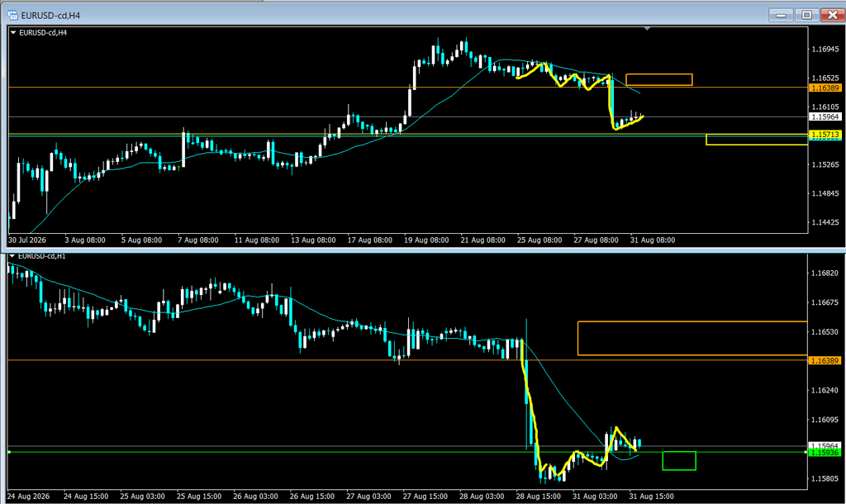
Task: Close the EURUSD-cd,H4 chart window
Action: (833, 15)
